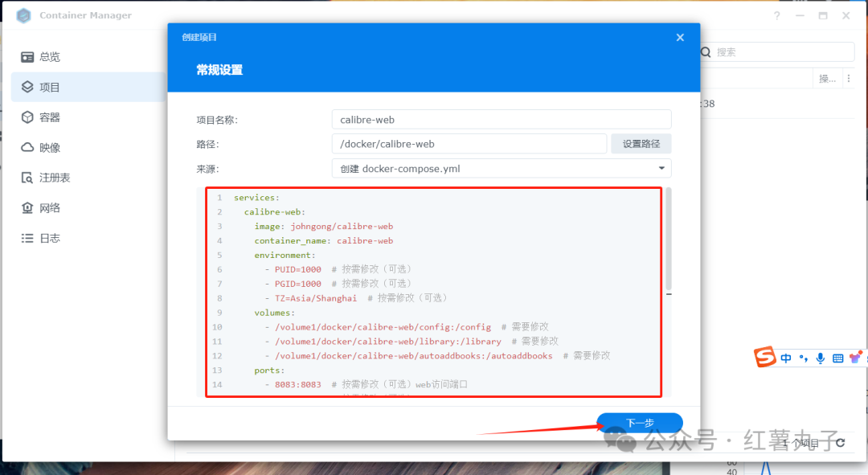Viewport: 868px width, 475px height.
Task: Click the 下一步 next button
Action: [640, 423]
